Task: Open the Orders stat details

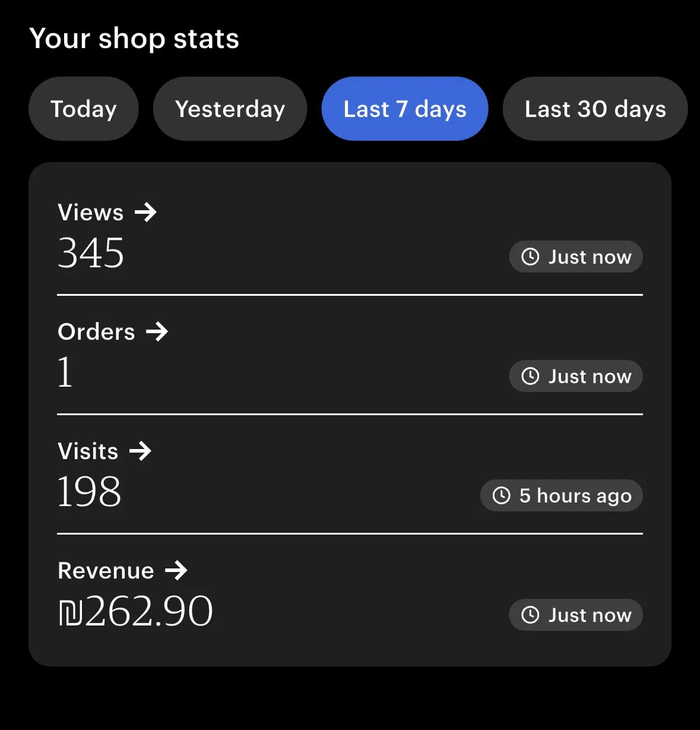Action: click(97, 332)
